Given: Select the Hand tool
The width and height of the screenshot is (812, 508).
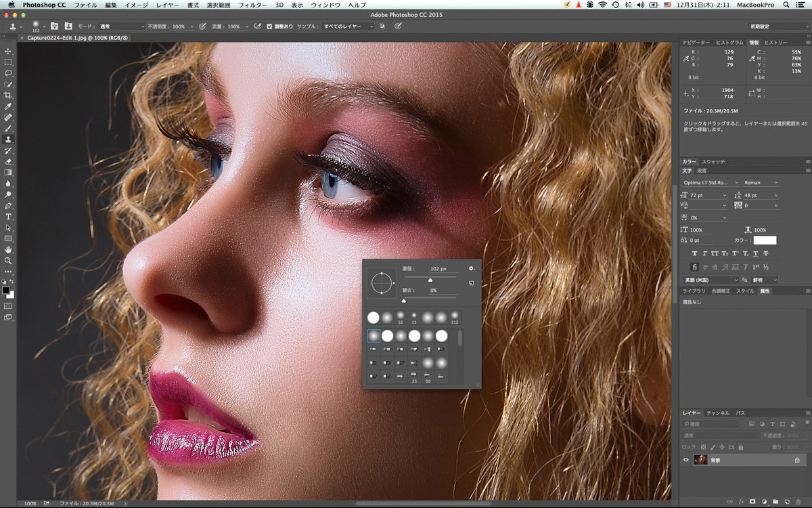Looking at the screenshot, I should coord(8,249).
